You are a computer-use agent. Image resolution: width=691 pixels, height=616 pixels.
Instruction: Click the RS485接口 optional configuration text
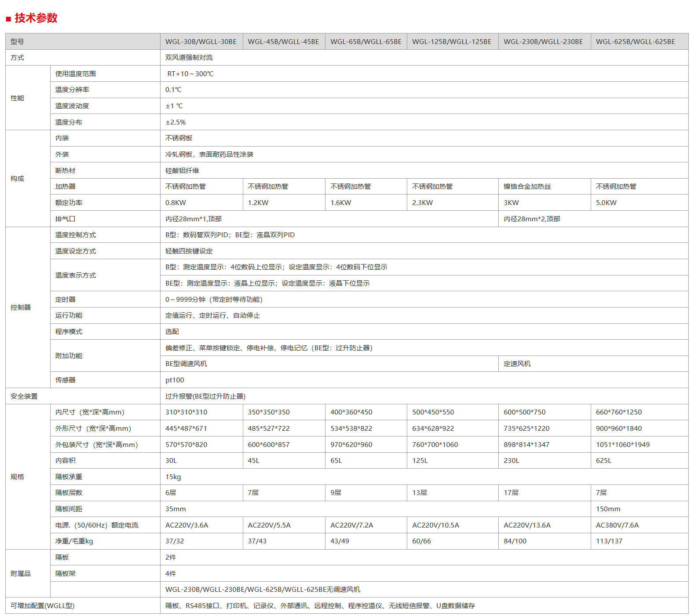[x=202, y=606]
